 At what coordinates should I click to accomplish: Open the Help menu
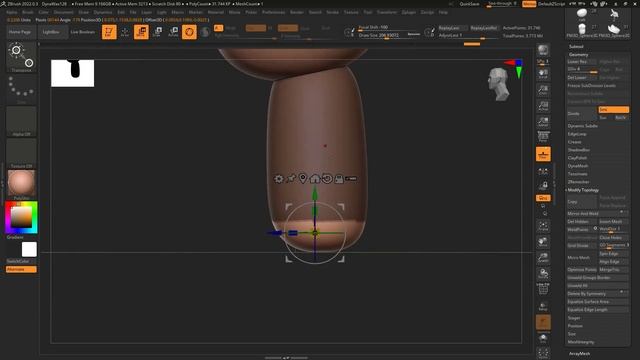pos(443,12)
